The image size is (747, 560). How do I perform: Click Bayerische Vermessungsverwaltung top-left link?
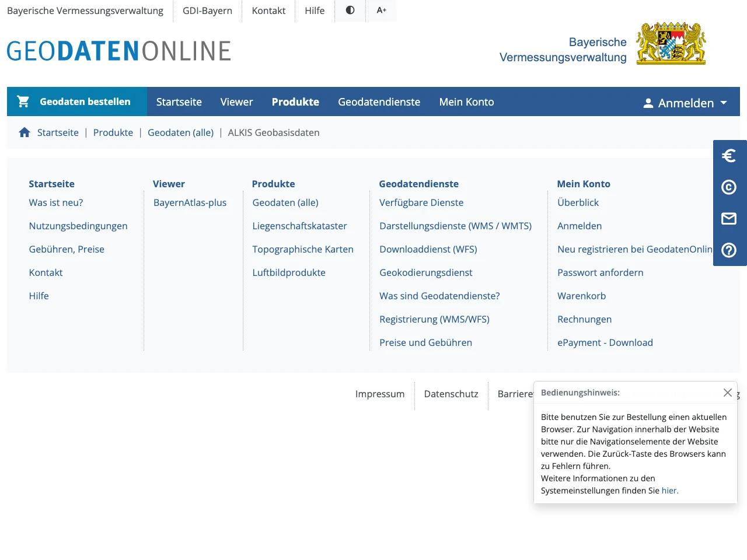pos(85,10)
